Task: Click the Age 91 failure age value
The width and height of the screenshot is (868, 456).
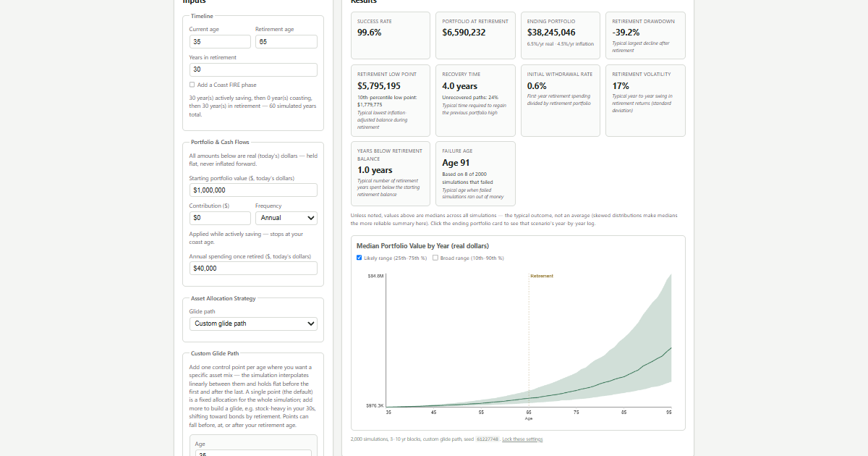Action: point(456,163)
